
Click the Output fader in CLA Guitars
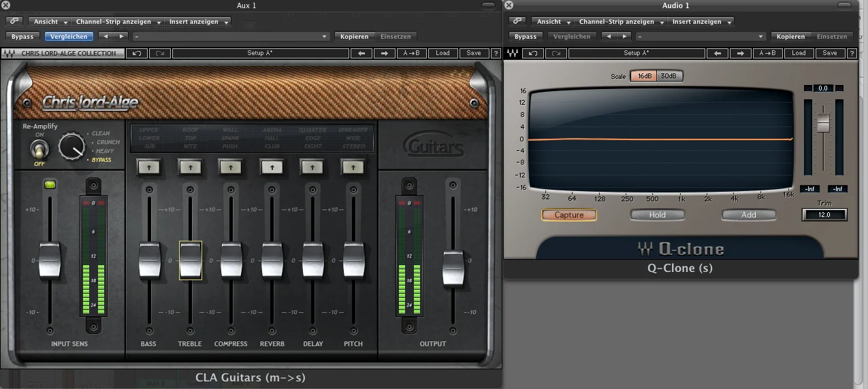pos(453,268)
